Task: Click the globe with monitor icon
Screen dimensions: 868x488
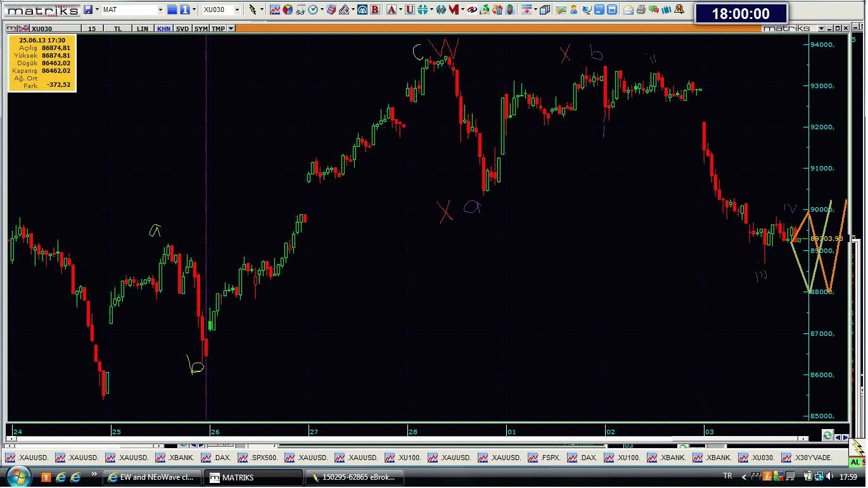Action: [586, 10]
